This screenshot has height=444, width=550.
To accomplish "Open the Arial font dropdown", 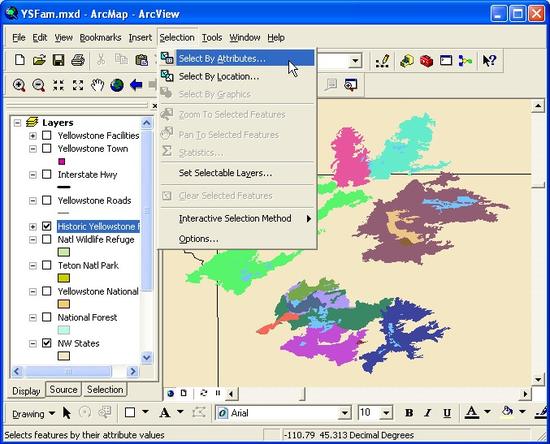I will [345, 413].
